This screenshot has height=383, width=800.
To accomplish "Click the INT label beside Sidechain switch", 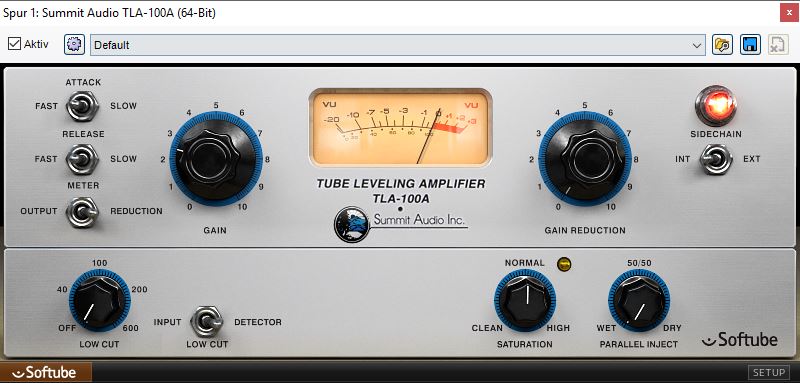I will (x=683, y=159).
